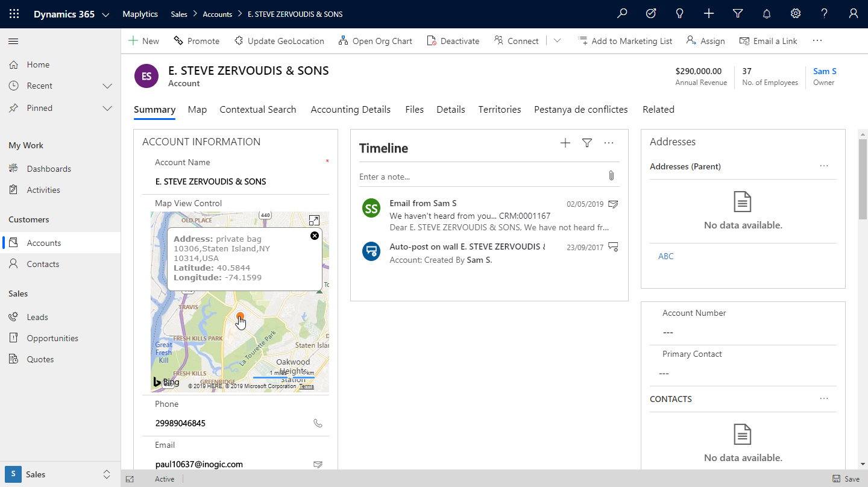Viewport: 868px width, 487px height.
Task: Open the settings gear icon
Action: pos(796,14)
